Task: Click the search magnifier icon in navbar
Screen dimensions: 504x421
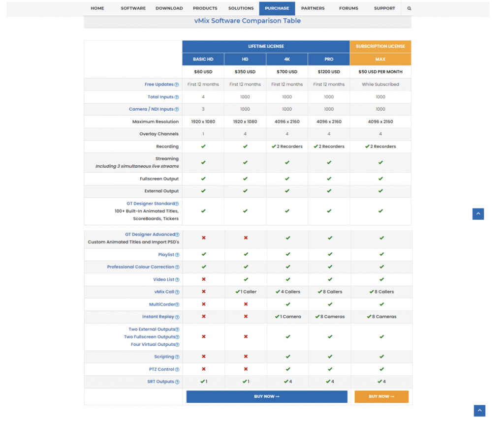Action: (x=409, y=8)
